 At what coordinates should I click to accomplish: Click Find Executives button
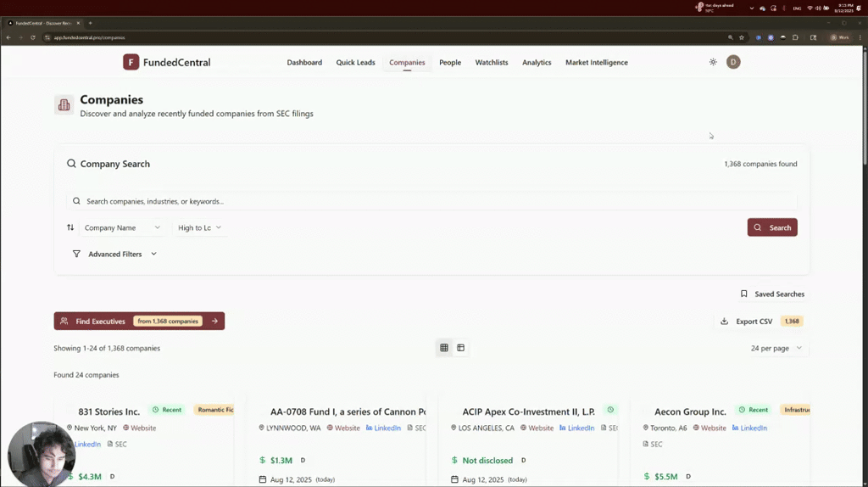(x=139, y=321)
